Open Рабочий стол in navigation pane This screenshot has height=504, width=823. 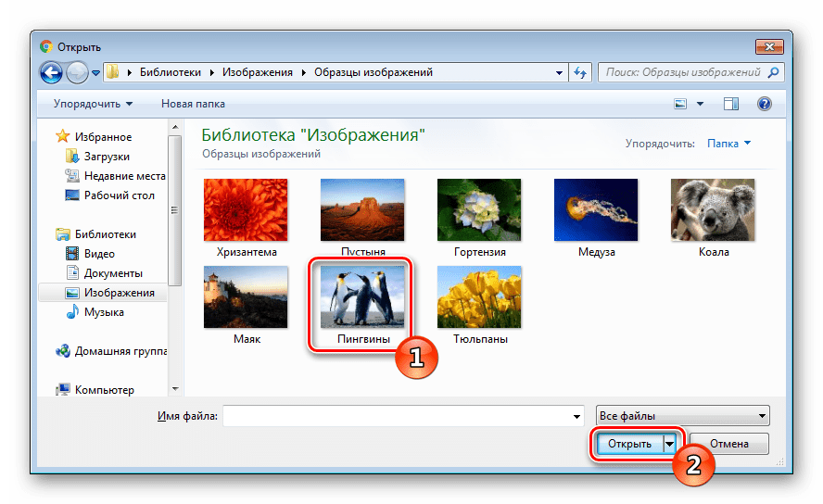(109, 195)
